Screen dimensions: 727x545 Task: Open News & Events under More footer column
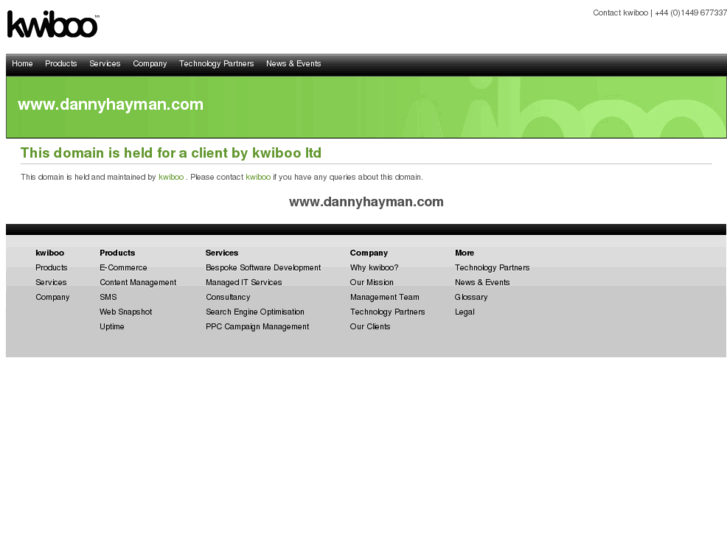pos(482,282)
